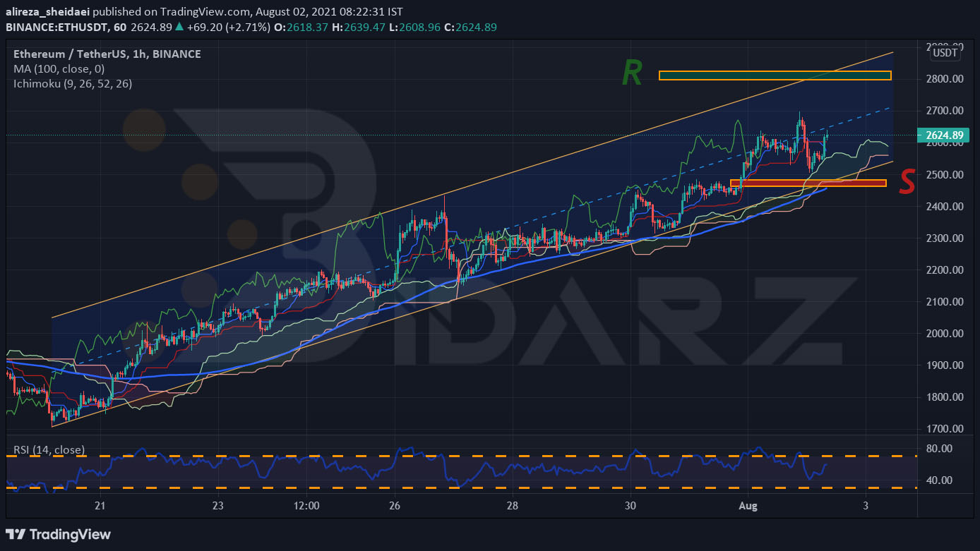The image size is (980, 551).
Task: Click the O:2618.37 open value
Action: point(301,27)
